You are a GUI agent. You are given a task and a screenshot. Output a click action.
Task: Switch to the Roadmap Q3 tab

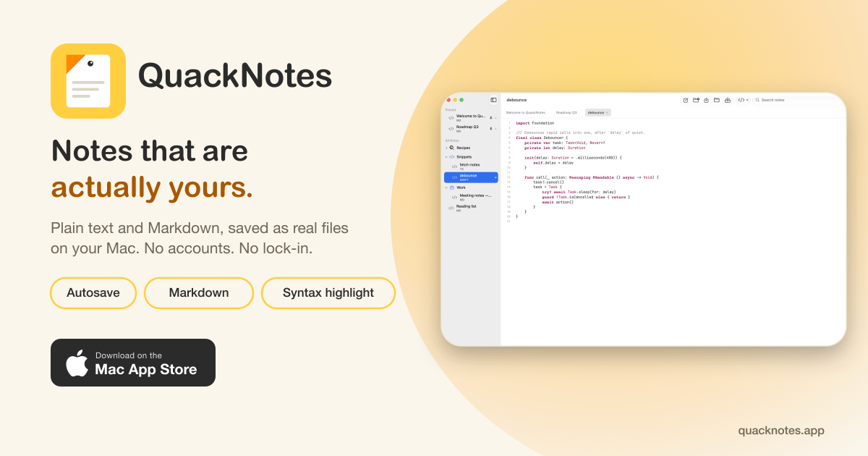click(x=566, y=112)
